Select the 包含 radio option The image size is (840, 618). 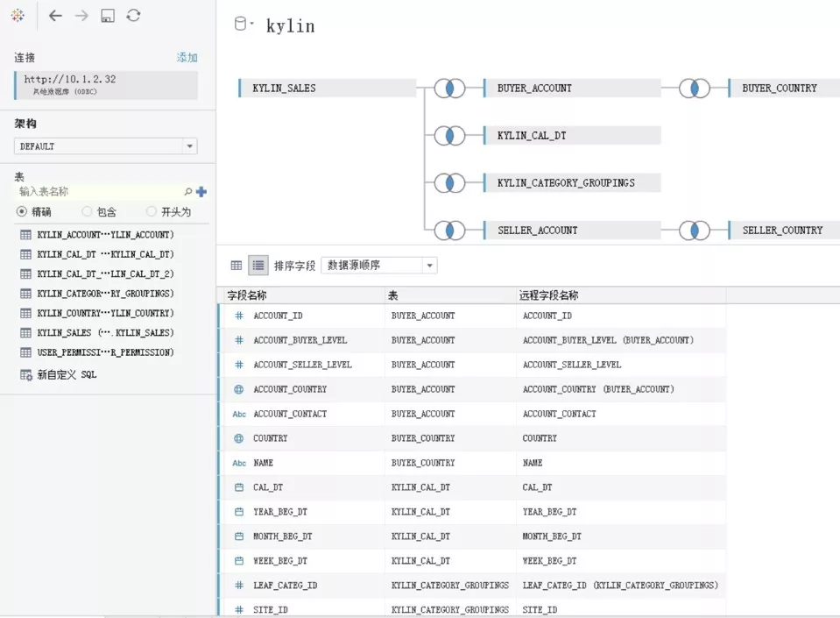point(87,212)
